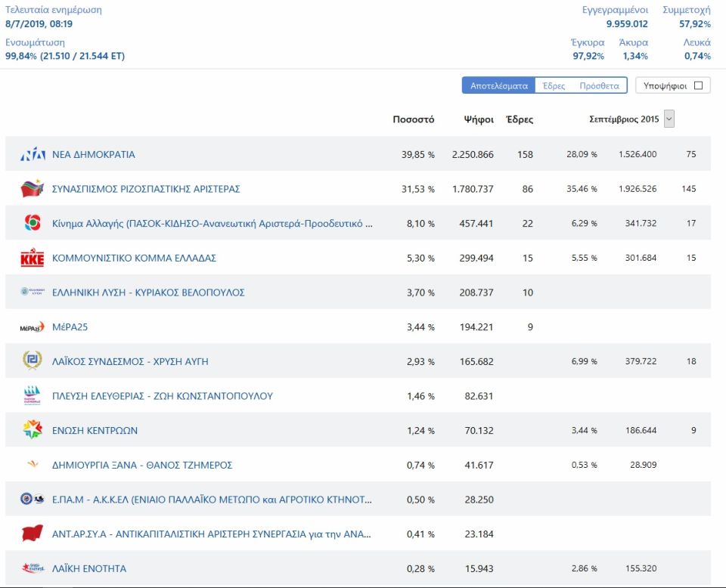
Task: Open ΚΟΜΜΟΥΝΙΣΤΙΚΟ ΚΟΜΜΑ ΕΛΛΑΔΑΣ link
Action: pyautogui.click(x=134, y=258)
